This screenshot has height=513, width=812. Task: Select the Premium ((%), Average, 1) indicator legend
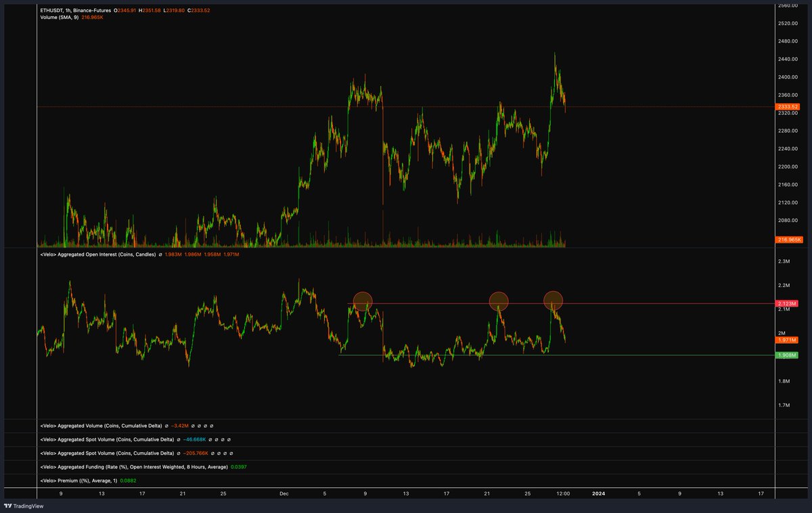(78, 480)
